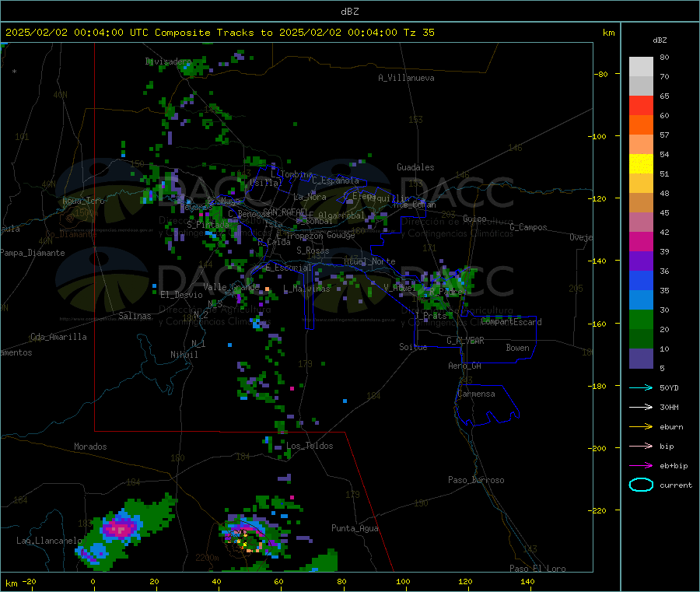700x592 pixels.
Task: Click the 'CompantEscard' map label
Action: pos(511,321)
